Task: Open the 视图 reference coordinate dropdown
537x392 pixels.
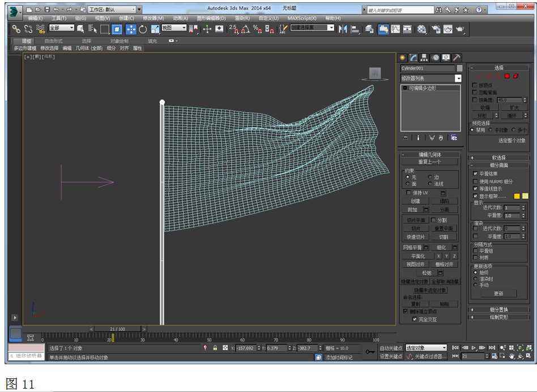Action: click(x=174, y=28)
